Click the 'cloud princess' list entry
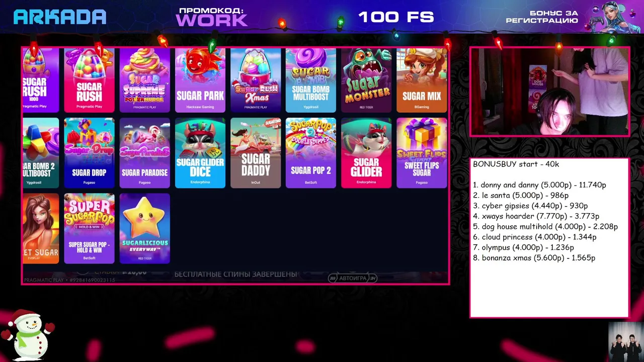644x362 pixels. point(535,237)
